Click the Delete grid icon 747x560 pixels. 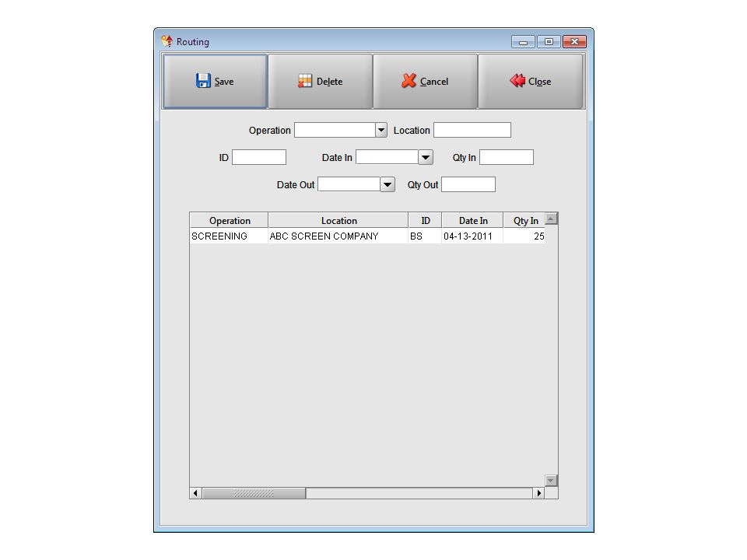(305, 81)
